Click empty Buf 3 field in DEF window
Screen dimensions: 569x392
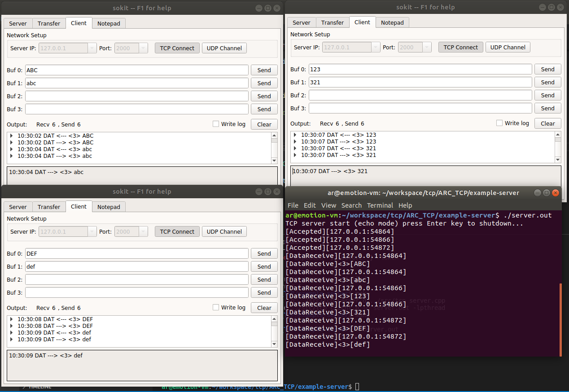coord(137,292)
